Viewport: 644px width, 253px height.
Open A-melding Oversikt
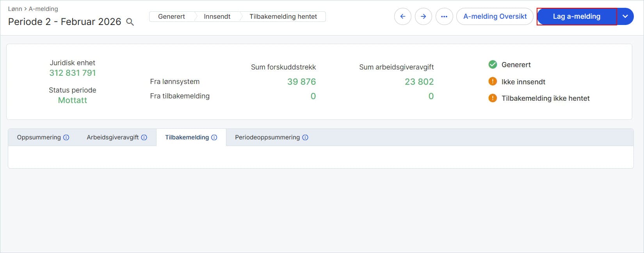(495, 16)
